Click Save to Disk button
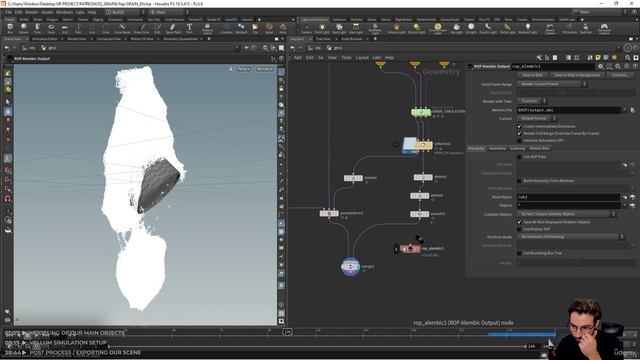The height and width of the screenshot is (360, 640). click(x=532, y=75)
